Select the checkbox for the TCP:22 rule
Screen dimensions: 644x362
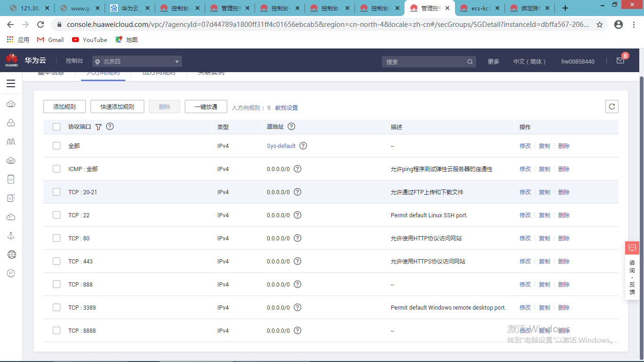[57, 215]
